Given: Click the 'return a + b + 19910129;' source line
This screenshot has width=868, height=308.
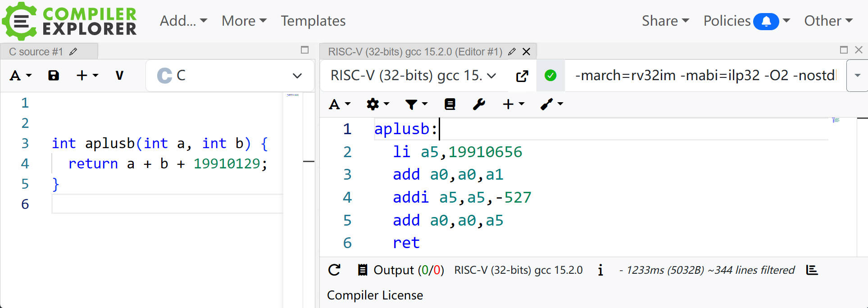Looking at the screenshot, I should click(168, 163).
